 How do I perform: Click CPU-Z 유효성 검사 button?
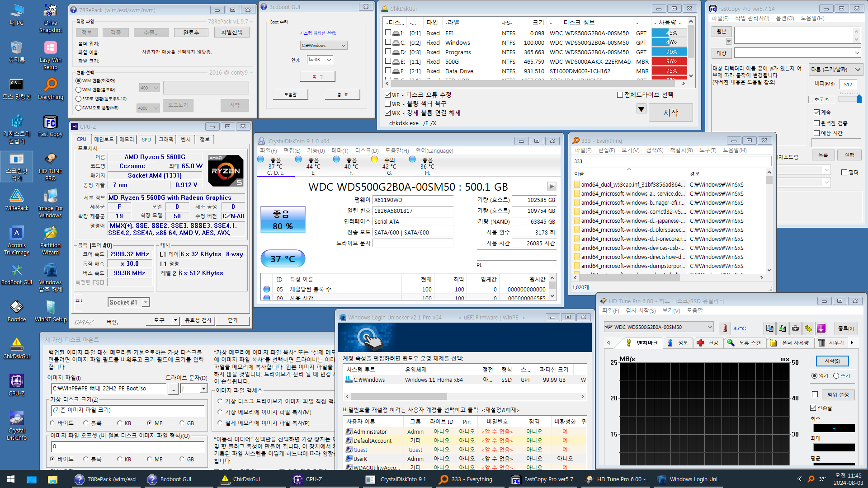click(x=198, y=320)
